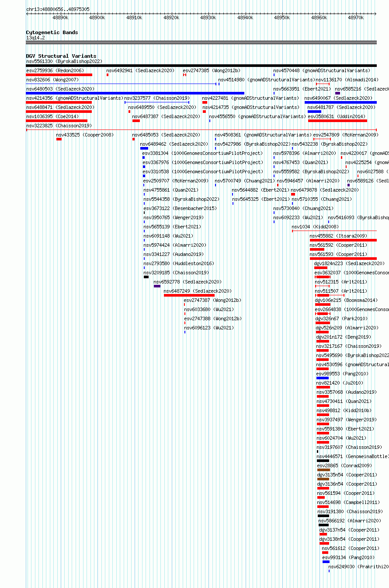Click the nsv5561330 black variant bar
Image resolution: width=389 pixels, height=588 pixels.
tap(201, 66)
